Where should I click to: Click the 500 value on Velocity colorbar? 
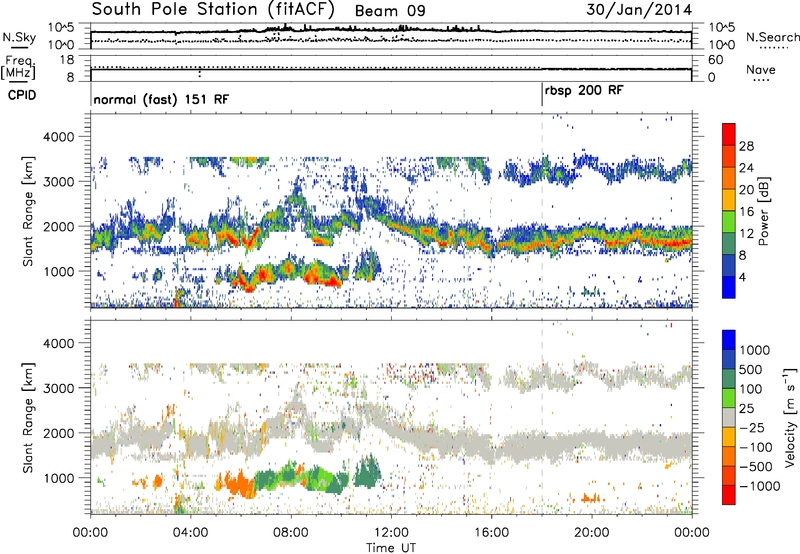point(750,369)
